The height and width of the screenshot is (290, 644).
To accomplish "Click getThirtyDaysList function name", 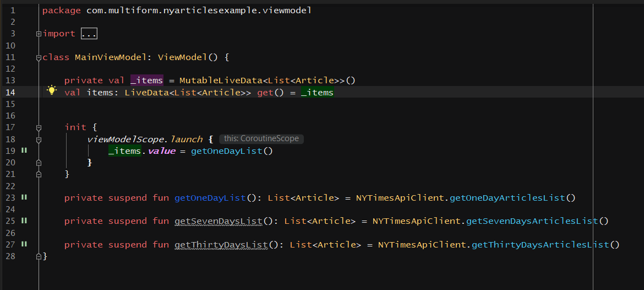I will click(x=221, y=245).
